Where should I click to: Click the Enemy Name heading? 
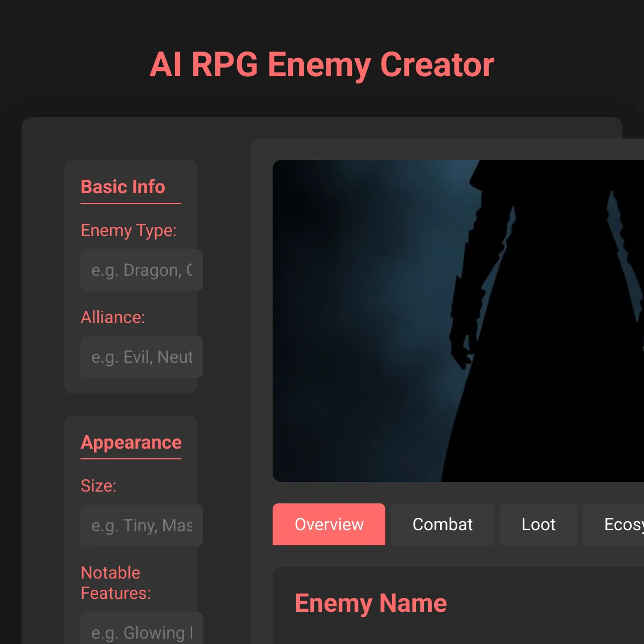tap(371, 603)
